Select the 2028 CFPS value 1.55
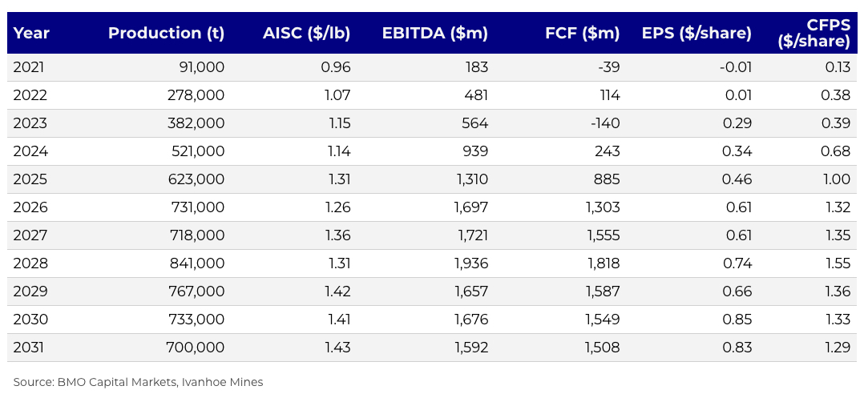The height and width of the screenshot is (398, 868). point(836,263)
